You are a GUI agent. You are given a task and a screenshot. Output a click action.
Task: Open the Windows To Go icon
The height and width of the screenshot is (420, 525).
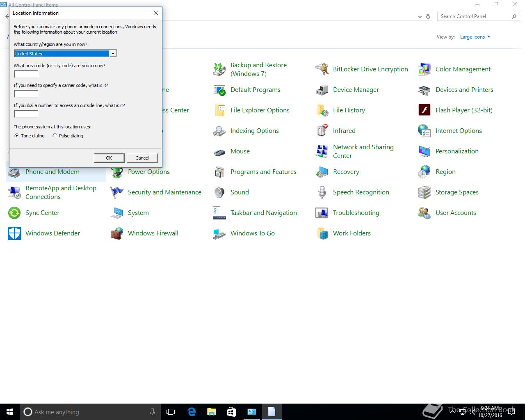pos(219,233)
